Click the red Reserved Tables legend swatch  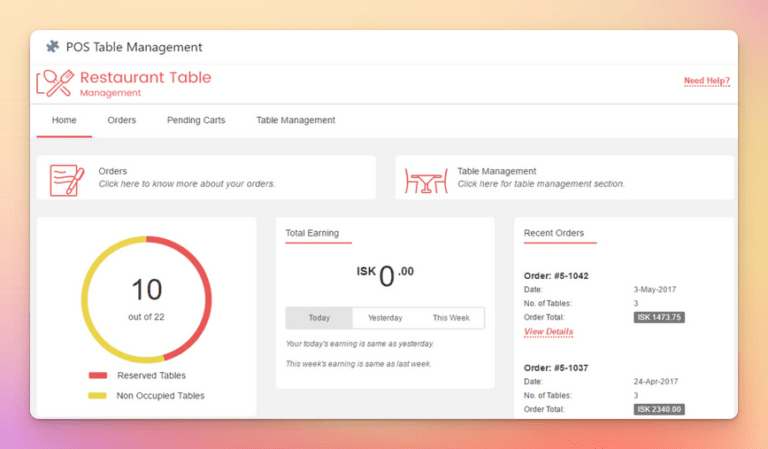point(98,376)
